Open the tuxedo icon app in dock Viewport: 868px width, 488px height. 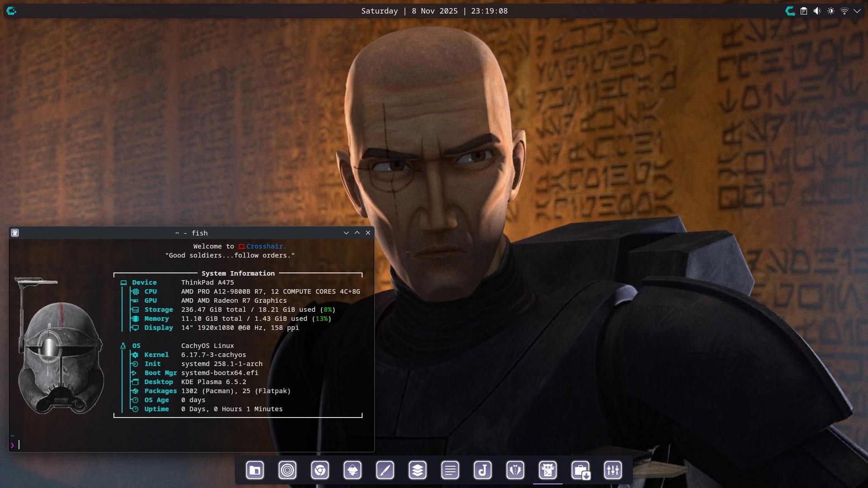tap(515, 470)
